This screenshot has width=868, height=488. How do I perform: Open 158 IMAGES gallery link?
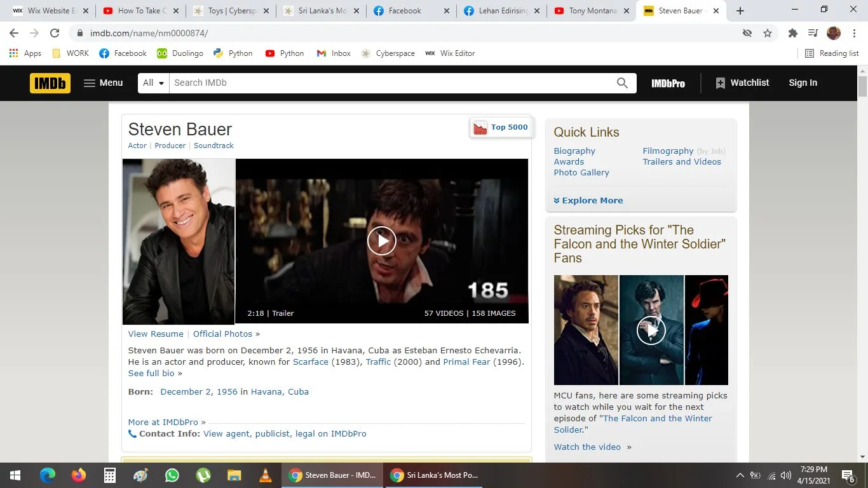(x=494, y=313)
